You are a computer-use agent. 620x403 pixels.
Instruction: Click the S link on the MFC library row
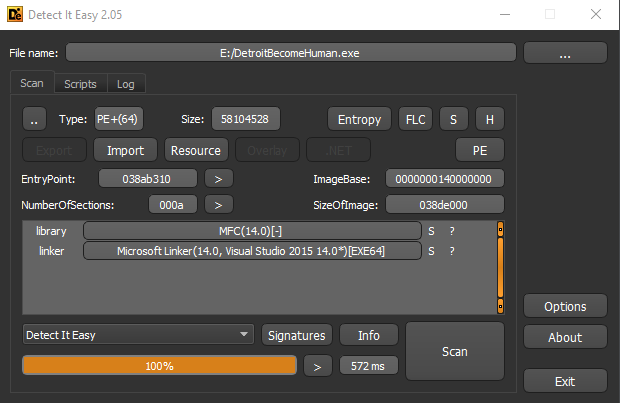432,231
